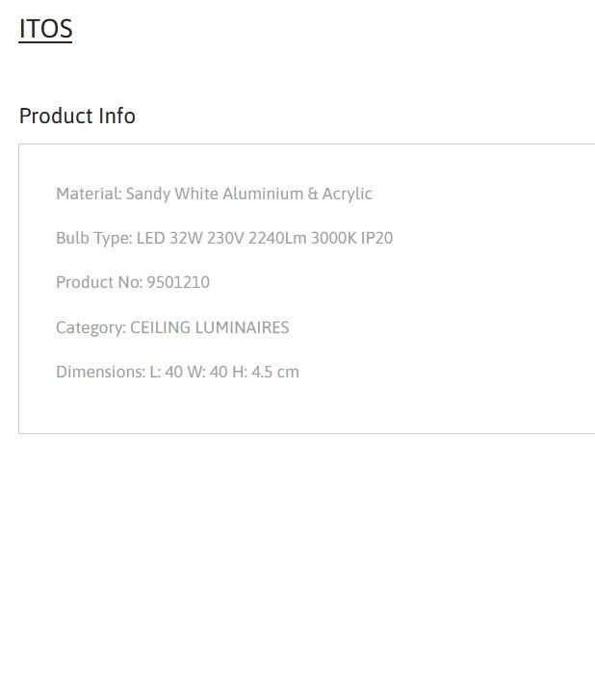The image size is (595, 700).
Task: Click the 'CEILING LUMINAIRES' category text
Action: pyautogui.click(x=209, y=327)
